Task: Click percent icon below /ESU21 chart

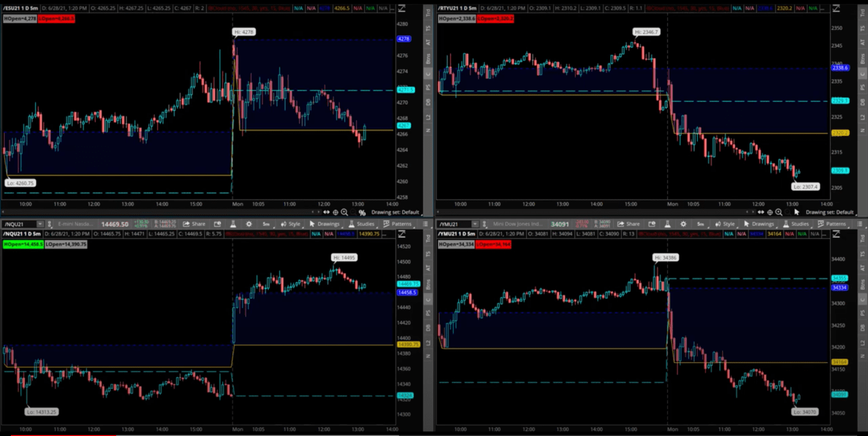Action: click(x=362, y=212)
